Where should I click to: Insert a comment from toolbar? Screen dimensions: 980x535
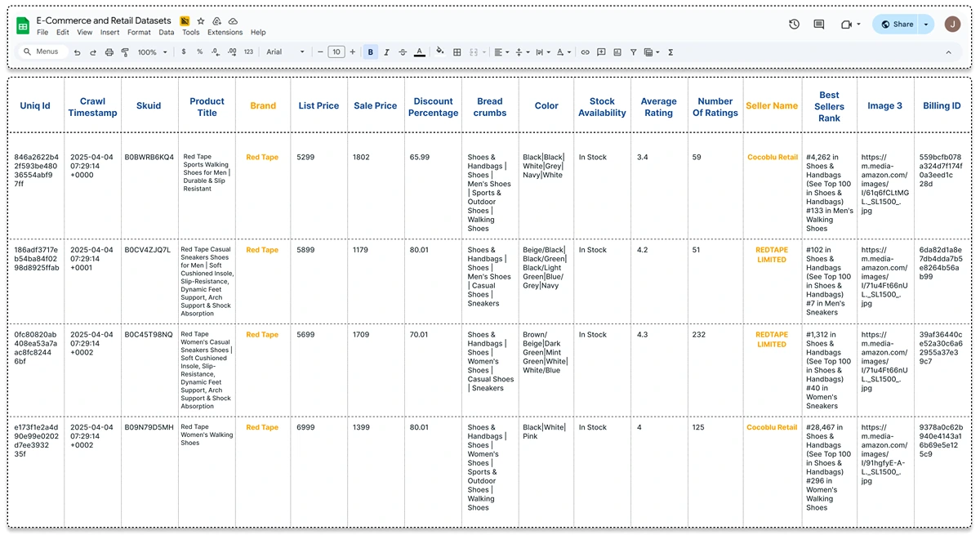coord(601,52)
